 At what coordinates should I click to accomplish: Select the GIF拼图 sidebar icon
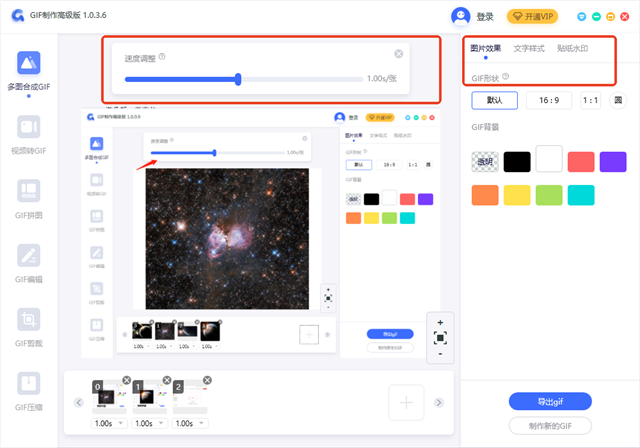pyautogui.click(x=29, y=191)
